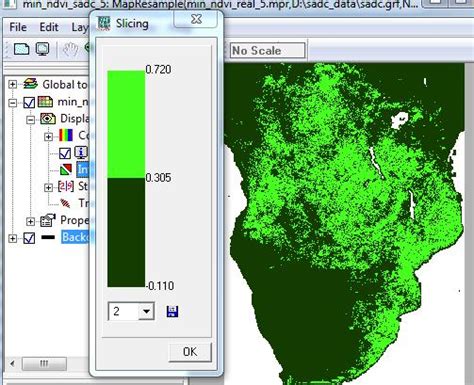Viewport: 474px width, 385px height.
Task: Expand the Global tools node
Action: point(12,84)
